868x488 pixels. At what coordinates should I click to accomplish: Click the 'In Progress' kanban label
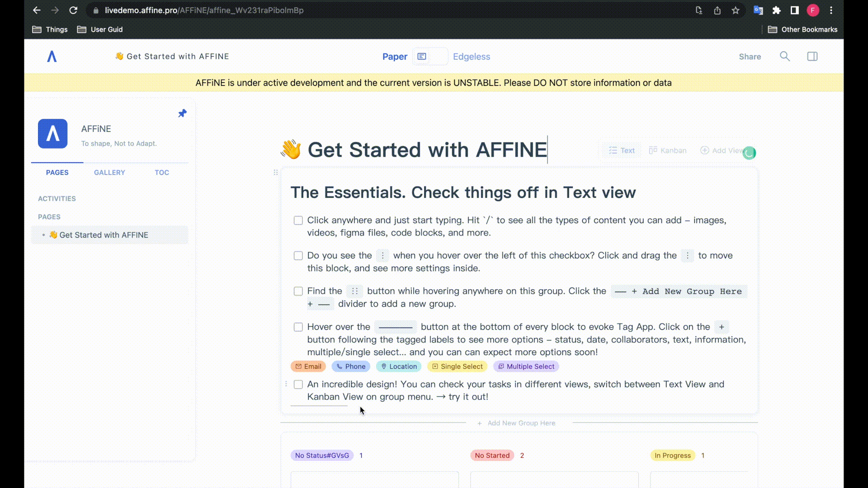(672, 455)
